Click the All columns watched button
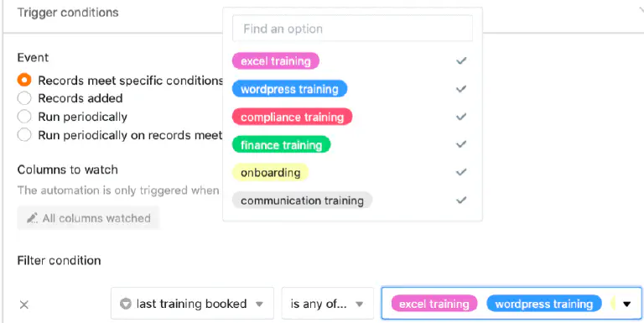This screenshot has width=644, height=323. coord(88,218)
